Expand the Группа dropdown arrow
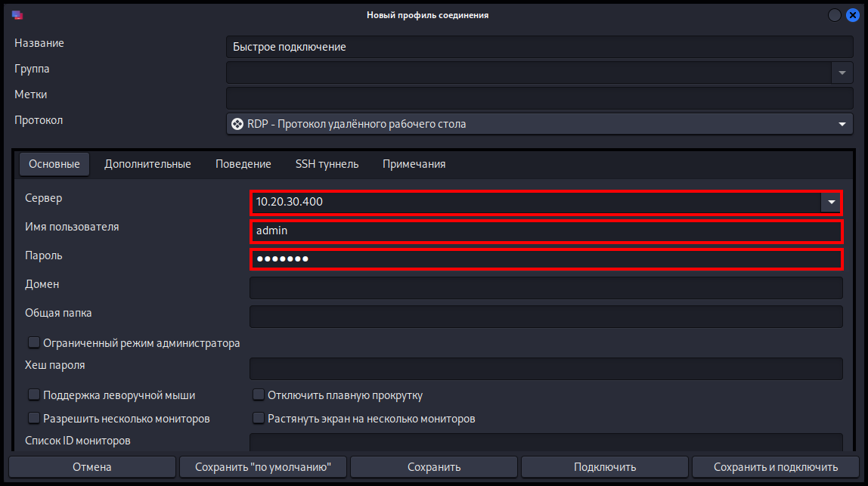This screenshot has width=868, height=486. pos(842,73)
